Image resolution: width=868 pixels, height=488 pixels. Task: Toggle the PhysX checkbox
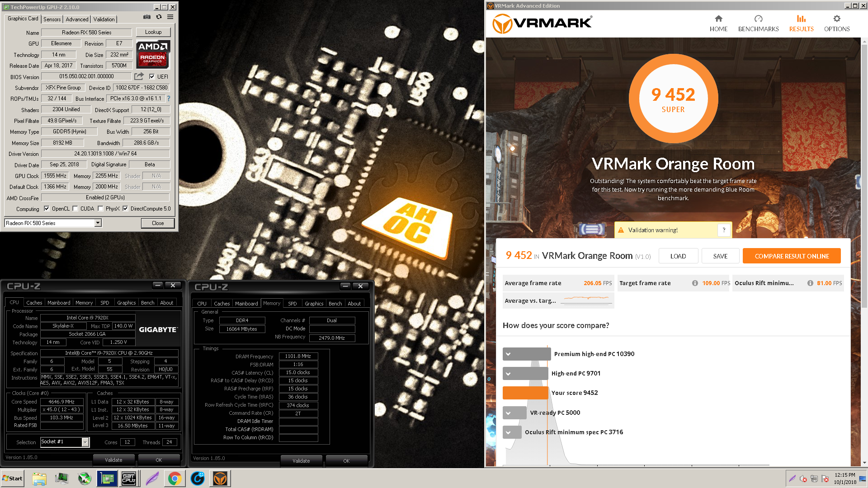100,209
